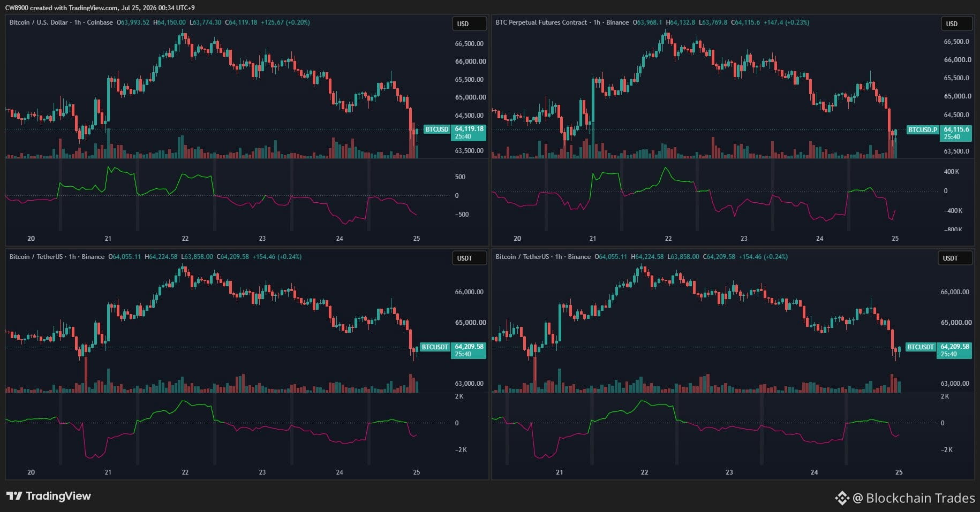Click the 63,000.00 axis label in lower-left chart
Image resolution: width=980 pixels, height=512 pixels.
(469, 384)
